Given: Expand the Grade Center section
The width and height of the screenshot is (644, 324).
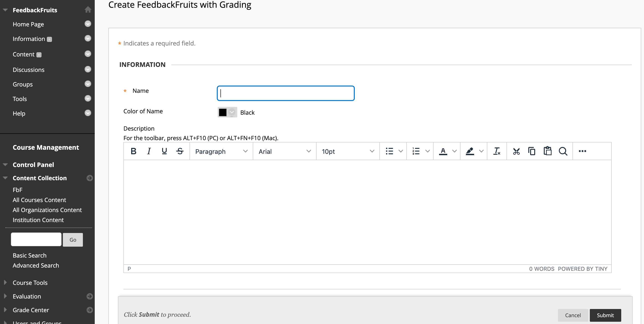Looking at the screenshot, I should coord(5,310).
